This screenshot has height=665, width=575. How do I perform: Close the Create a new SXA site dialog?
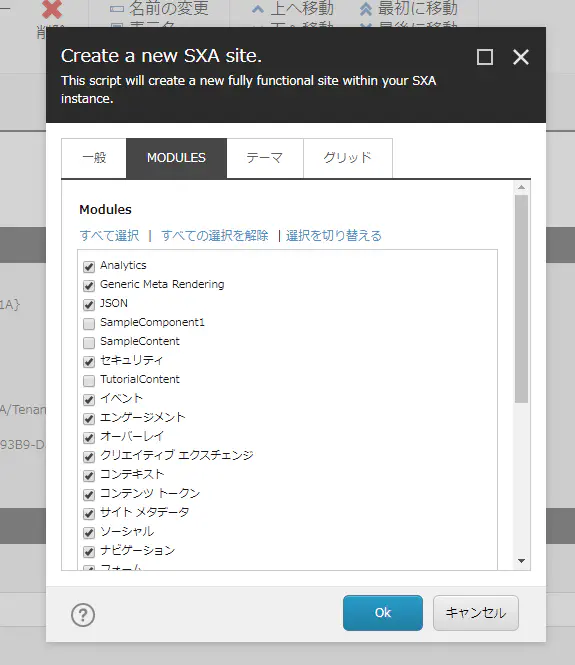tap(521, 57)
